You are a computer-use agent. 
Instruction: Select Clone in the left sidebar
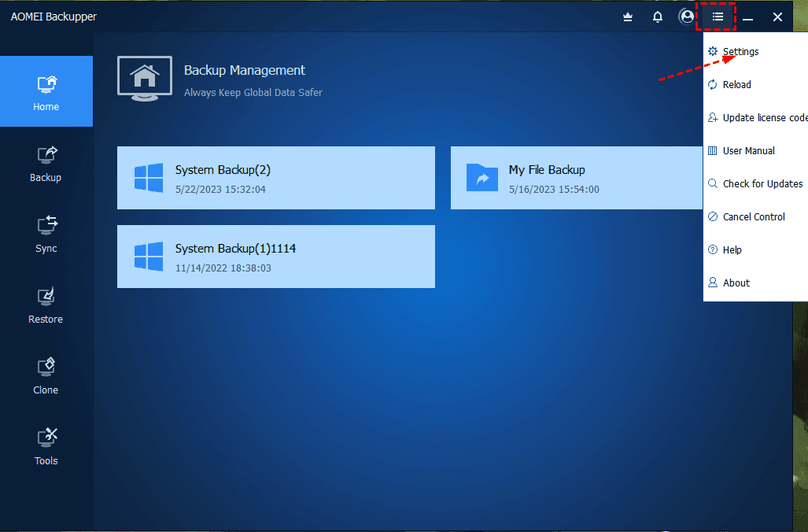[46, 377]
